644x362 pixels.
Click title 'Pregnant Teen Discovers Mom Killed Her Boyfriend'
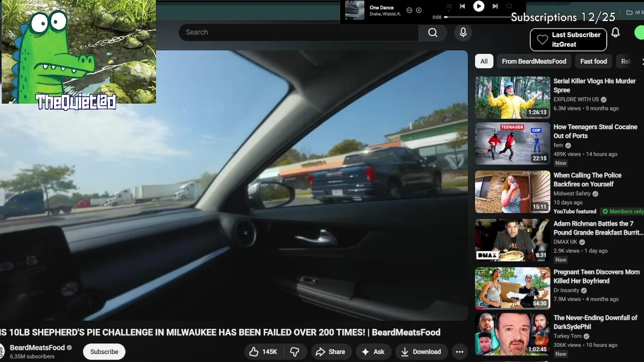pyautogui.click(x=596, y=277)
